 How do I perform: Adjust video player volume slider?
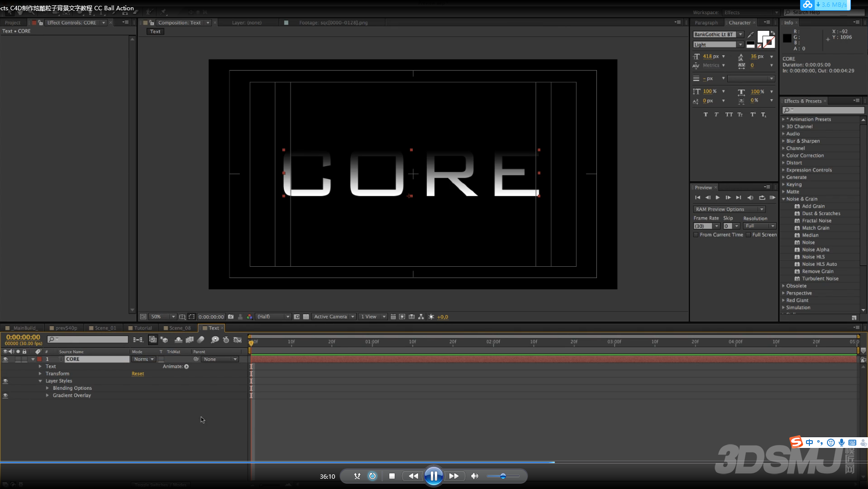[503, 476]
